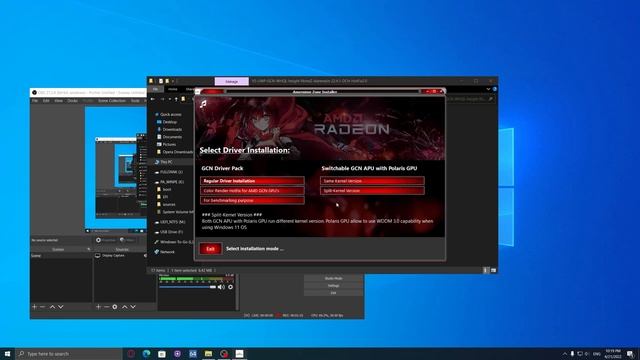Open Windows Start menu
The height and width of the screenshot is (360, 640).
[7, 353]
